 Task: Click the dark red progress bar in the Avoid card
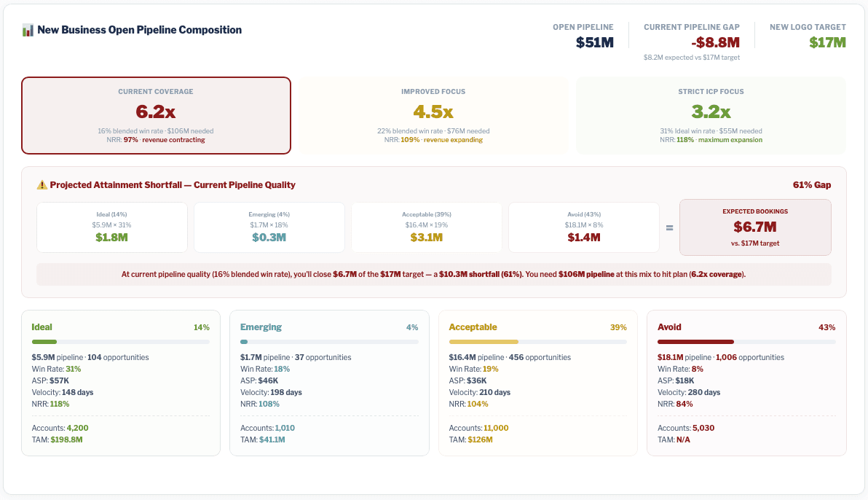tap(695, 341)
